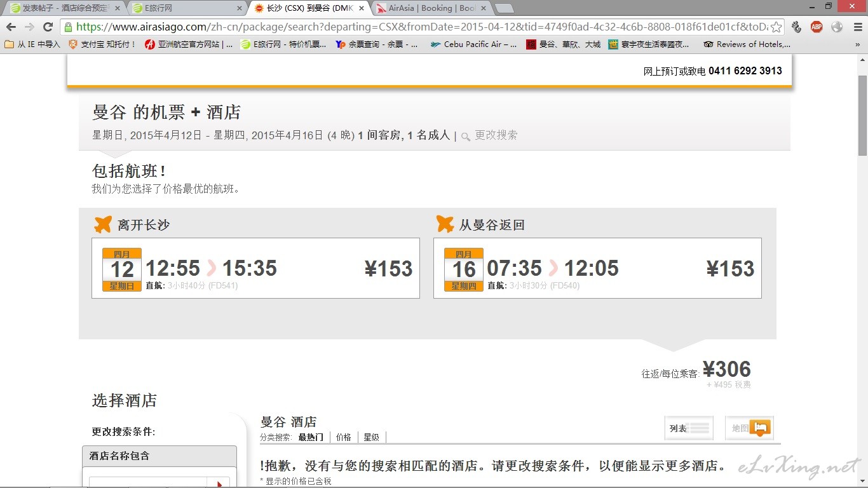The height and width of the screenshot is (488, 868).
Task: Click the 酒店名称包含 filter header
Action: (159, 456)
